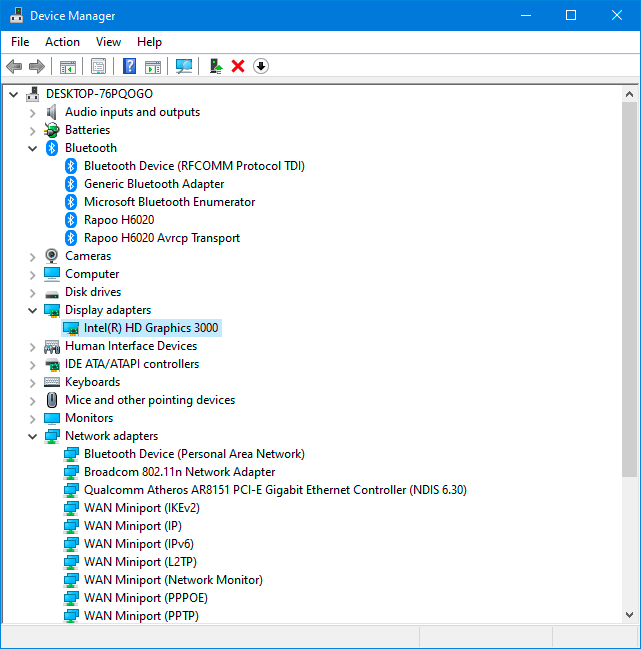Expand the Cameras category
Image resolution: width=641 pixels, height=649 pixels.
coord(32,257)
